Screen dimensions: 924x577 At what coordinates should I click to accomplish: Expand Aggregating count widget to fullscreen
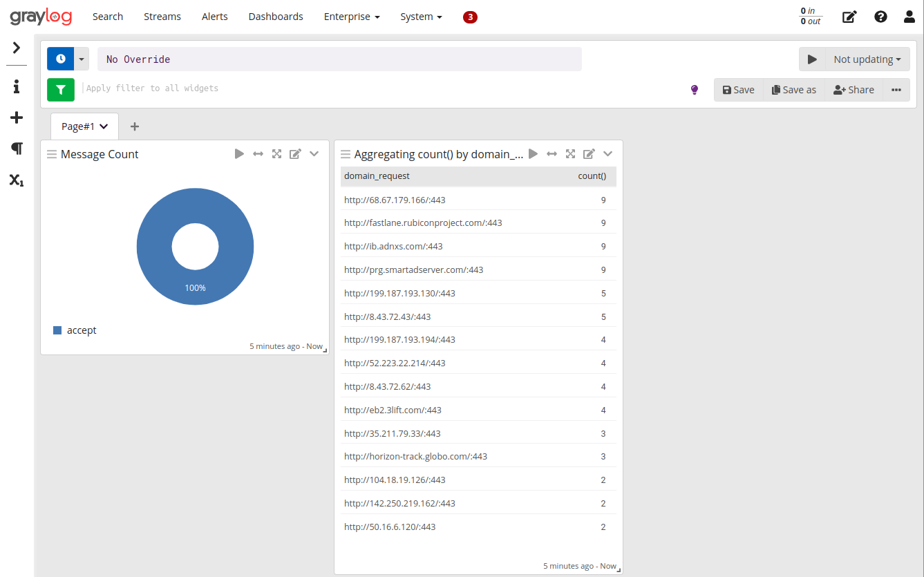click(570, 154)
